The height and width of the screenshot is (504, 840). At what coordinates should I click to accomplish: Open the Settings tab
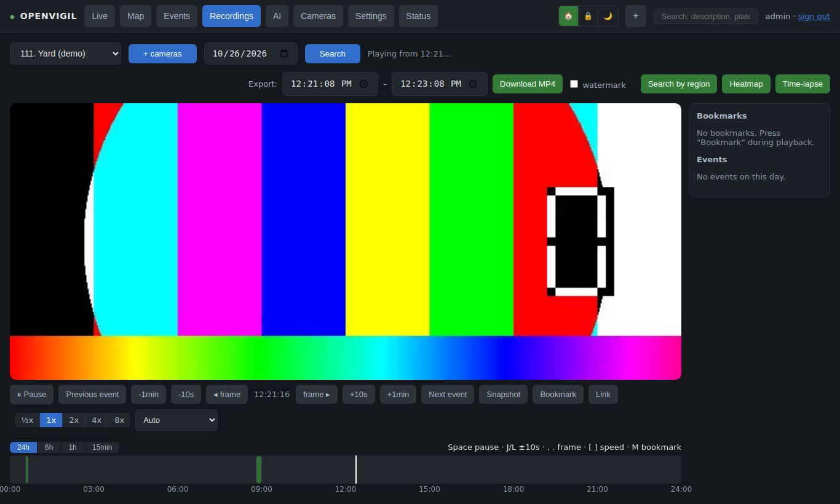(371, 16)
